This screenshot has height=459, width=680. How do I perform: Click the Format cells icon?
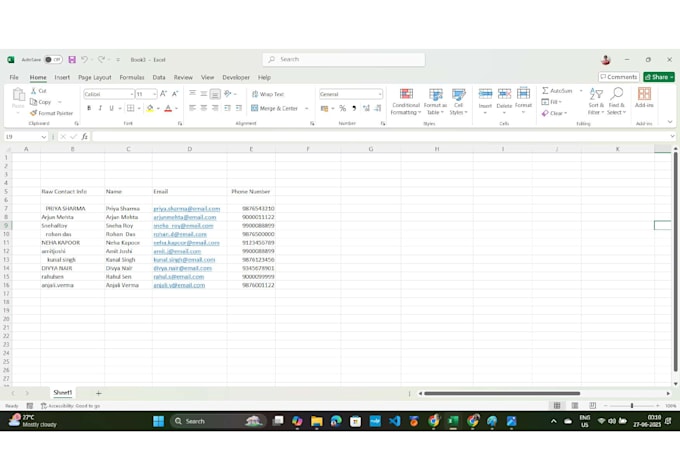523,94
